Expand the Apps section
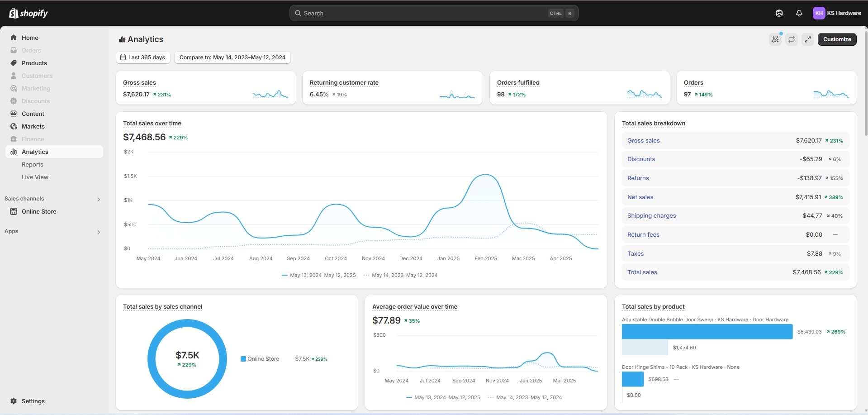 (98, 232)
